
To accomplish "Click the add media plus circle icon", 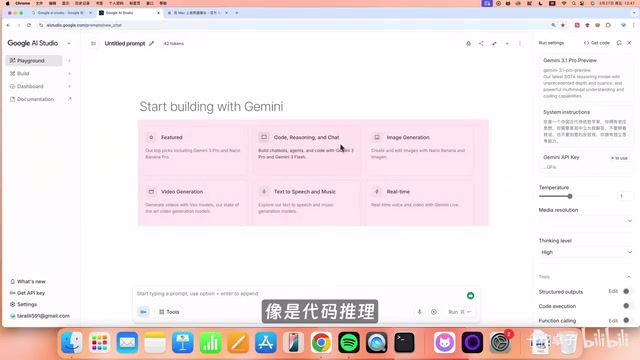I will click(x=433, y=312).
